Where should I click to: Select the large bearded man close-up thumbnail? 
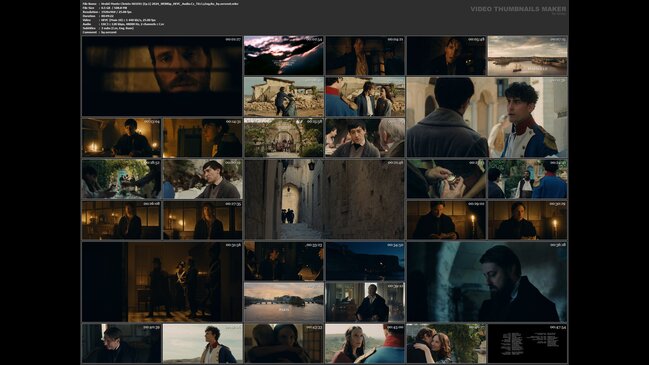162,76
